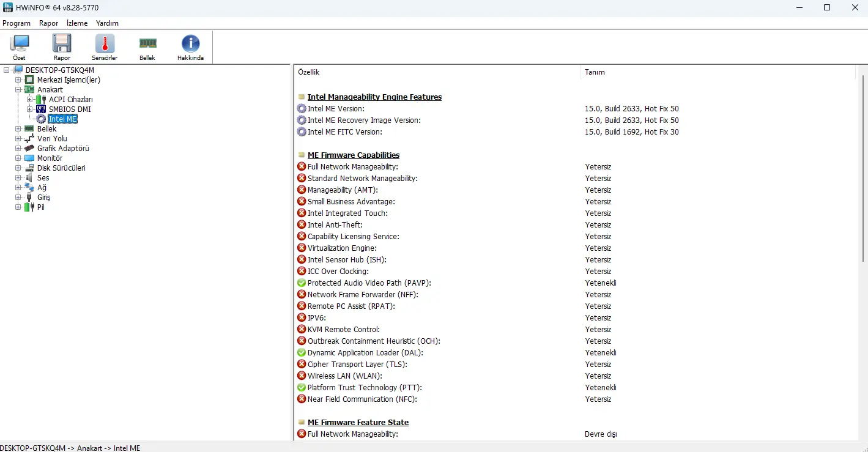Expand the Grafik Adaptörü node
This screenshot has height=452, width=868.
[18, 149]
